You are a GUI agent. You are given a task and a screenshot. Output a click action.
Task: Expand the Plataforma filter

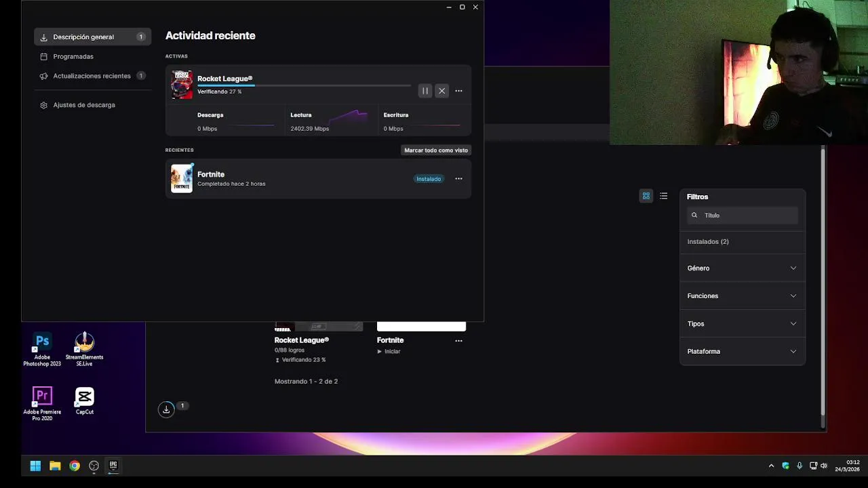[x=743, y=352]
